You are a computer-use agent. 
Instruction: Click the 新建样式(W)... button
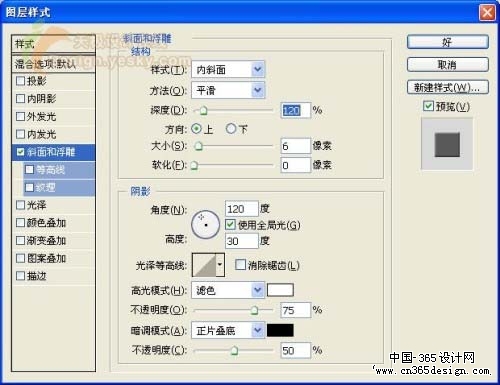(448, 87)
